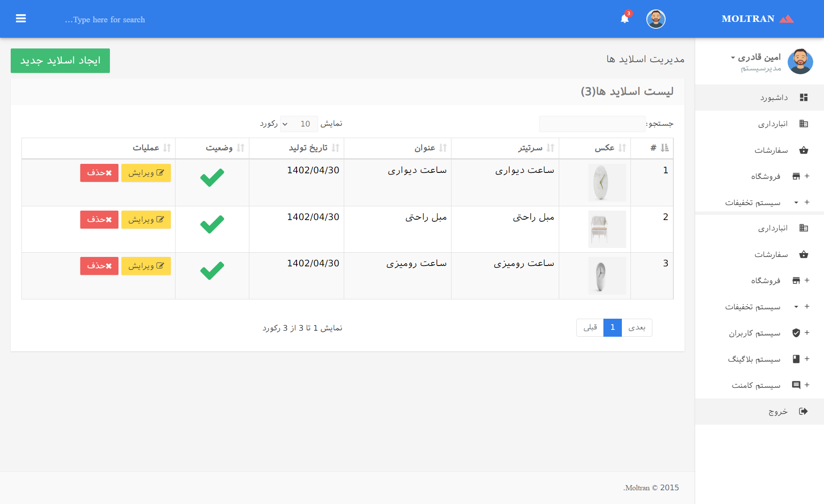Open the first انبارداری sidebar menu item

pyautogui.click(x=772, y=124)
